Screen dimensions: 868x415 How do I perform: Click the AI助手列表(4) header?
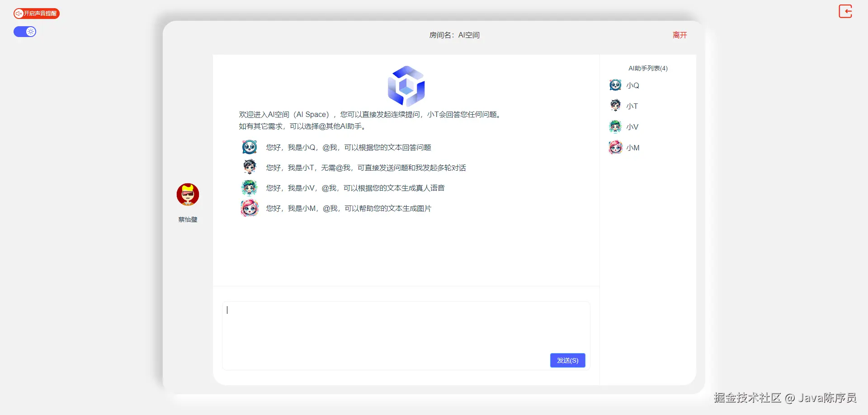pos(648,68)
